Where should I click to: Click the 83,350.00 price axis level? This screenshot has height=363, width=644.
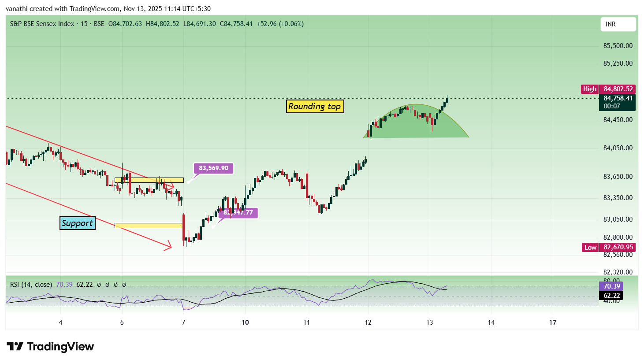point(618,198)
